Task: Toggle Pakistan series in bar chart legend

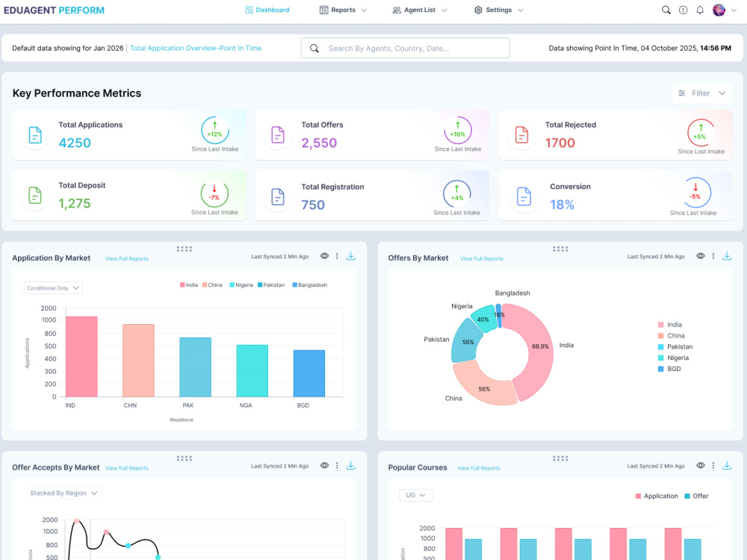Action: tap(271, 285)
